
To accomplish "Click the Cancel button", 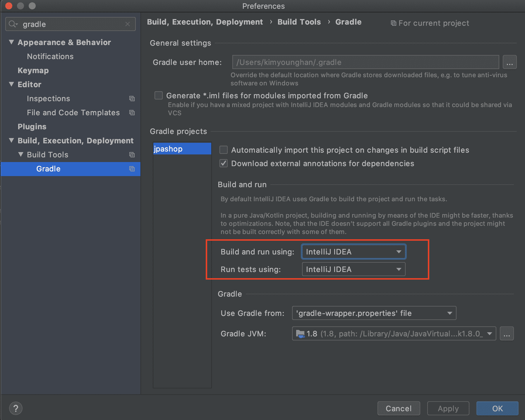I will coord(399,408).
